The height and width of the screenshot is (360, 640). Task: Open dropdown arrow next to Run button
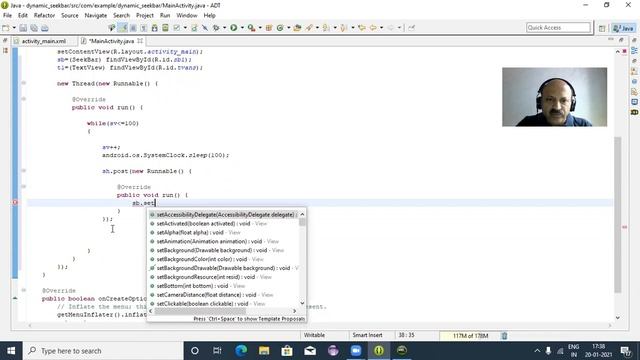(242, 28)
